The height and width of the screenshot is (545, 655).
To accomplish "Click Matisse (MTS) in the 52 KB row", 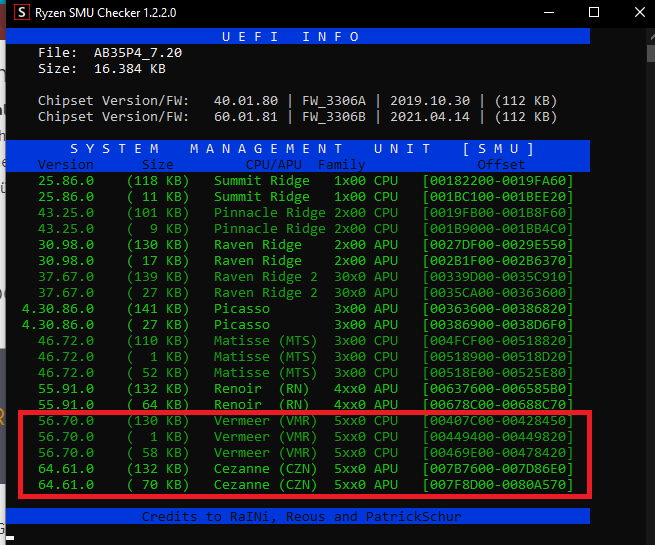I will (266, 373).
